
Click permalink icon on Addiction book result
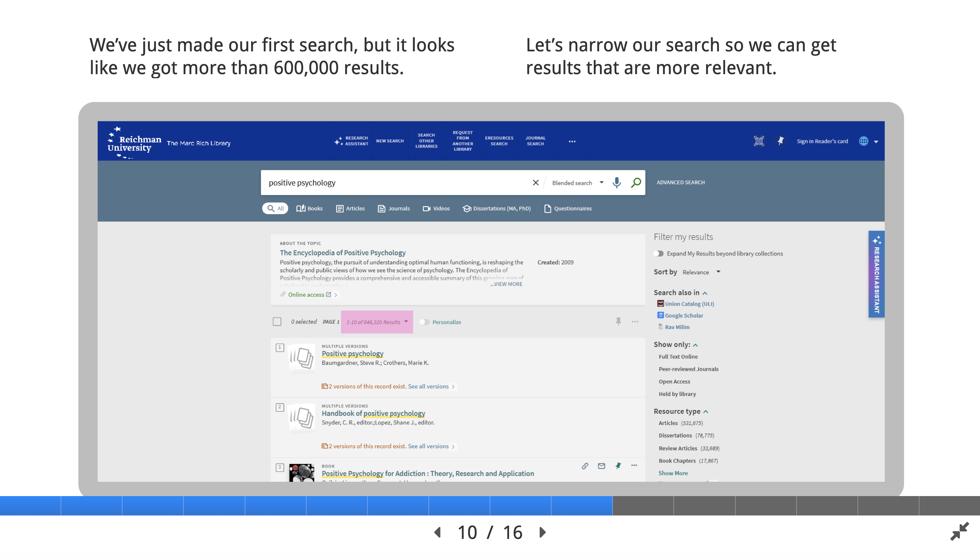tap(585, 466)
